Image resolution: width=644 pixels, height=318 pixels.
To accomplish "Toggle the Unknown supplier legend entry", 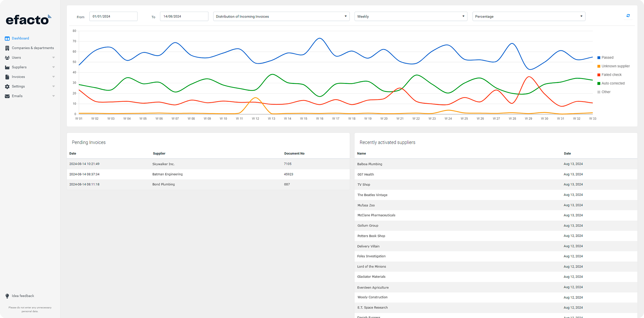I will pyautogui.click(x=615, y=66).
